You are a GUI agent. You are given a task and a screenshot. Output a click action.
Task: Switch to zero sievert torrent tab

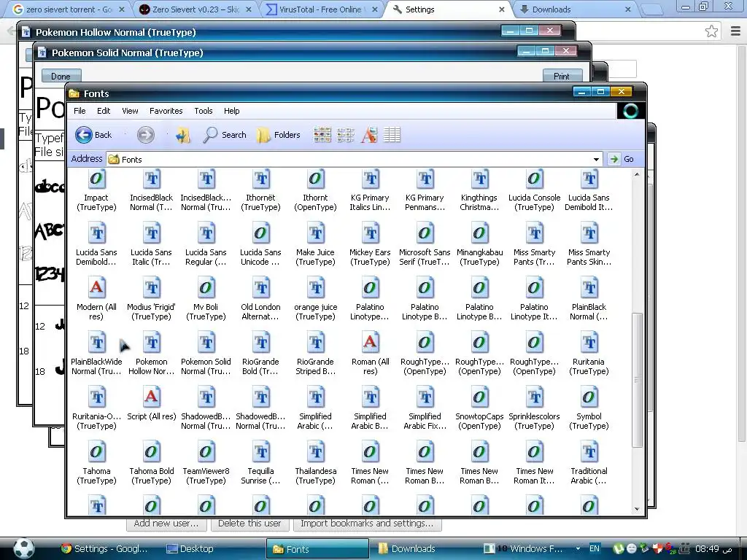point(69,9)
